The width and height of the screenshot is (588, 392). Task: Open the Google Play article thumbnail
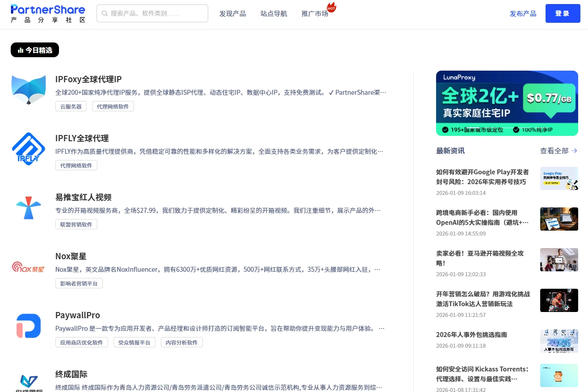tap(559, 178)
